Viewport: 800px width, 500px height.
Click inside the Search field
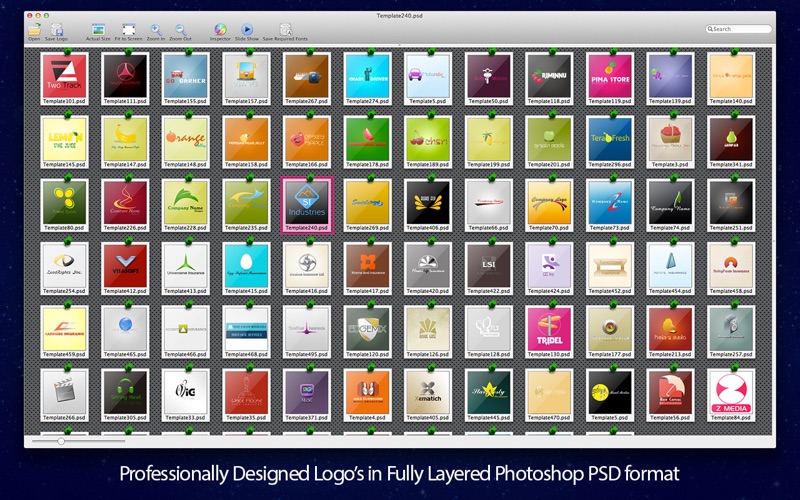pos(738,29)
